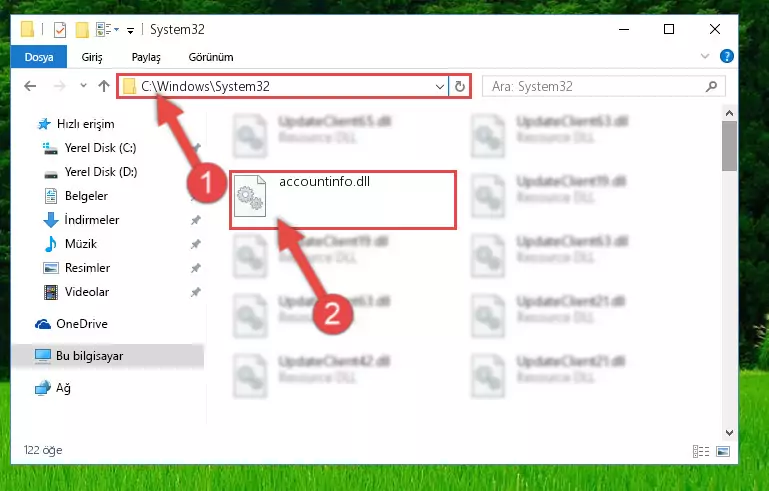Screen dimensions: 769x491
Task: Go up one folder level
Action: (x=103, y=86)
